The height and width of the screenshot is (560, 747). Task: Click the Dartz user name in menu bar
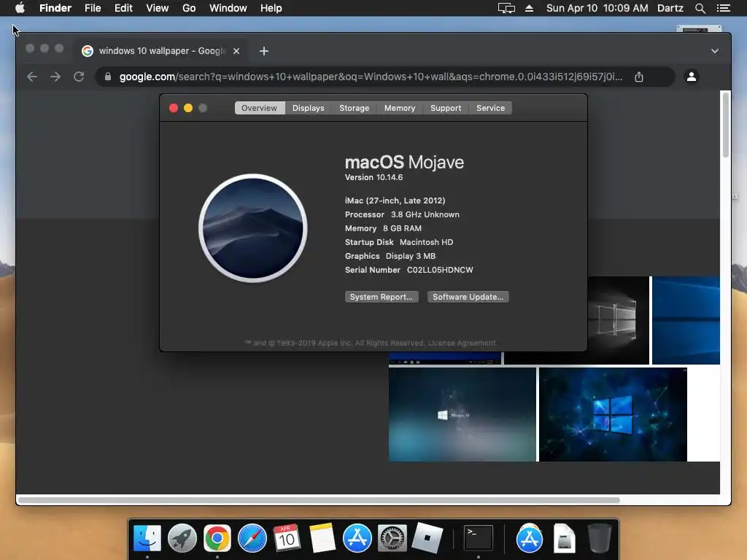(670, 8)
